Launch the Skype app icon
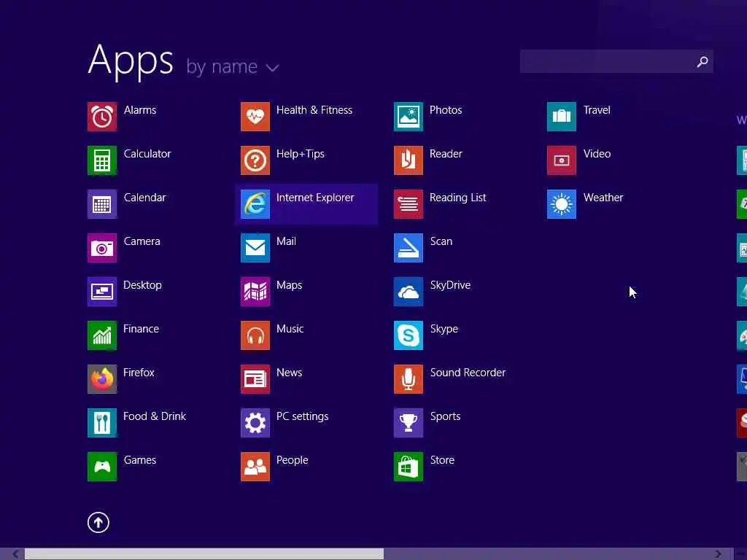Viewport: 747px width, 560px height. [409, 335]
